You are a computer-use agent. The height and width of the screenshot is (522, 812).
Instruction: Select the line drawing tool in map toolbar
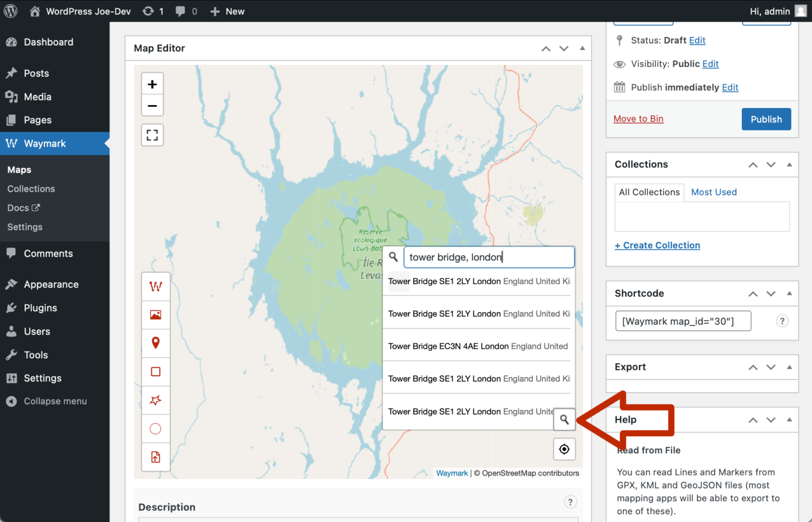coord(155,286)
